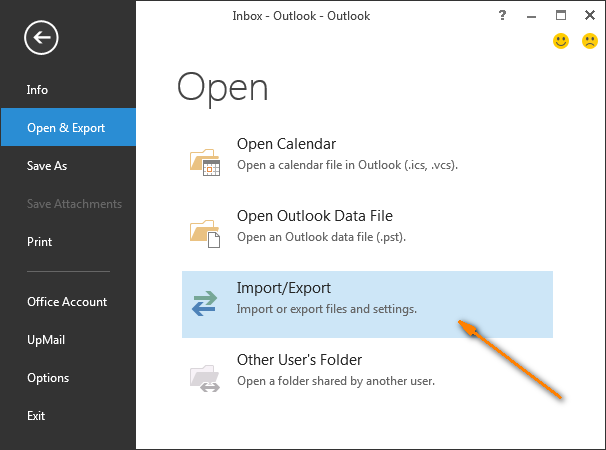Click the Import/Export title text
The height and width of the screenshot is (450, 606).
[284, 288]
